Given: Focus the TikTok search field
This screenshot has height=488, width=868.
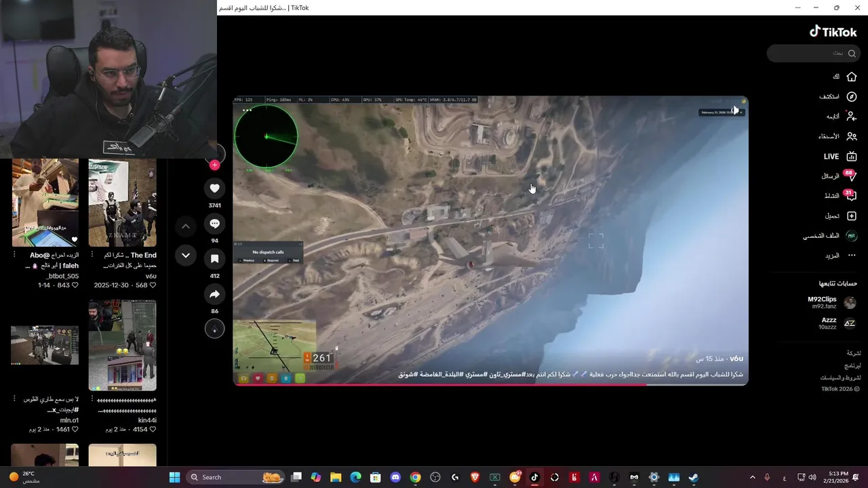Looking at the screenshot, I should (812, 53).
